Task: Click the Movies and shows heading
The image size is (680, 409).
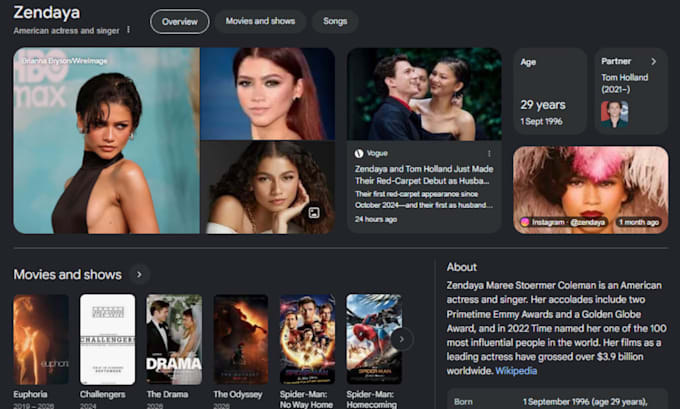Action: click(68, 275)
